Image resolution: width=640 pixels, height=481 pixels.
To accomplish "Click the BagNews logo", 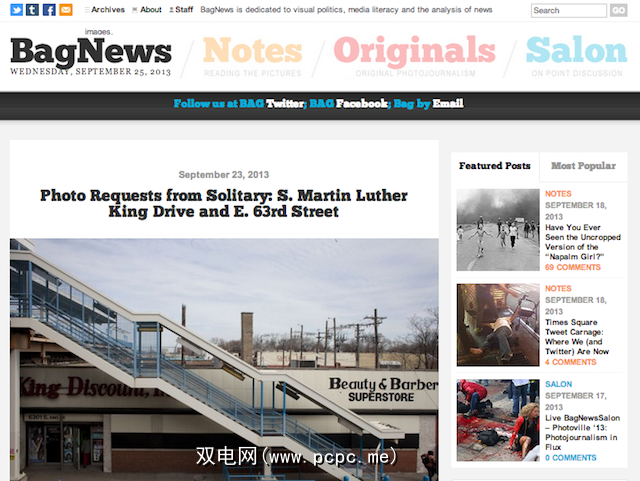I will [x=91, y=52].
